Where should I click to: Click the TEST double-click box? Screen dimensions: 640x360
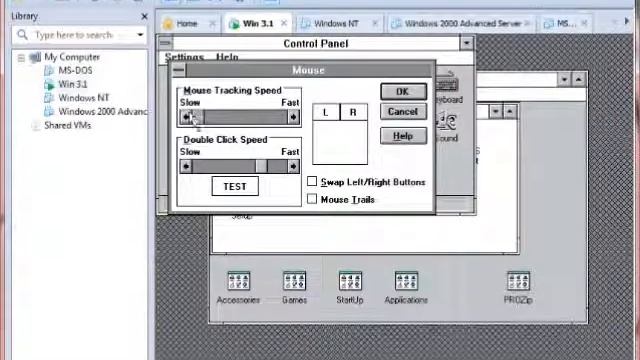235,186
